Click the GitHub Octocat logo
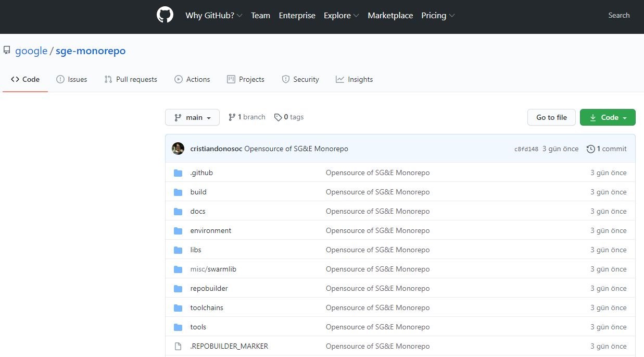This screenshot has height=357, width=644. 165,15
